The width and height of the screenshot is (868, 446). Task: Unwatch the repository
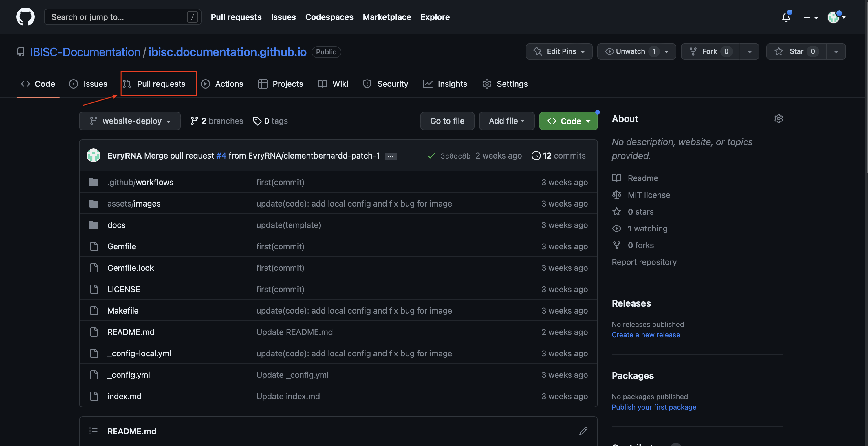[x=630, y=51]
